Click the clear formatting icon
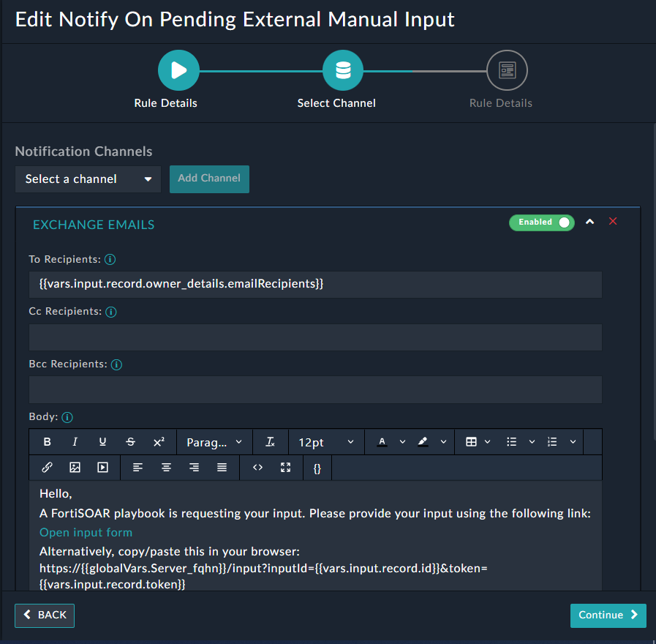This screenshot has height=644, width=656. 270,442
